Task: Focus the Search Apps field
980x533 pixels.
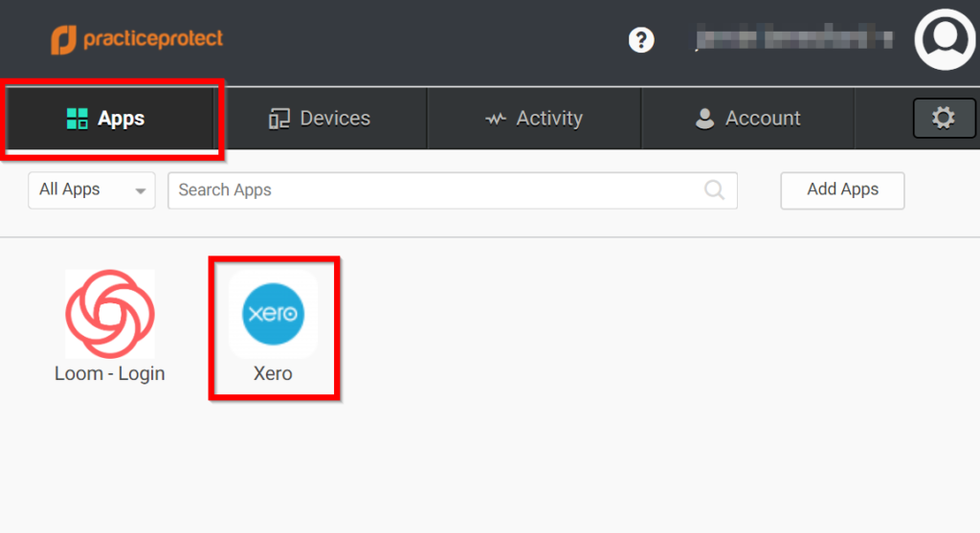Action: tap(453, 190)
